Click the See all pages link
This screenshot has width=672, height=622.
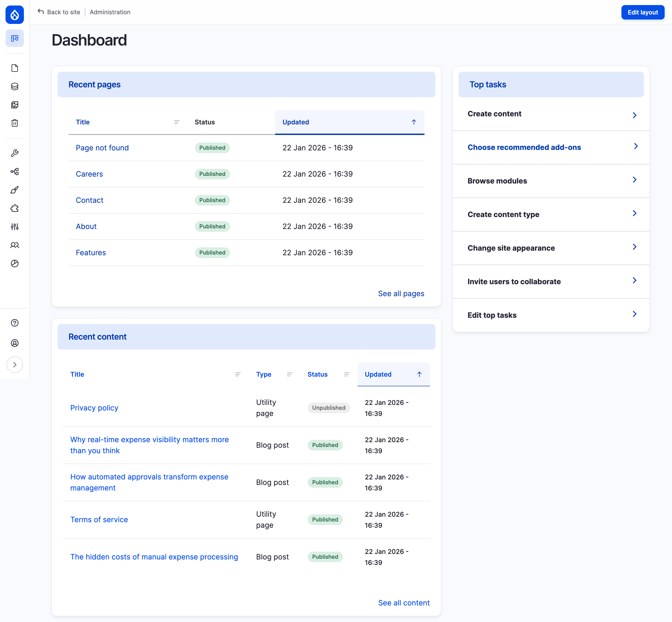401,293
